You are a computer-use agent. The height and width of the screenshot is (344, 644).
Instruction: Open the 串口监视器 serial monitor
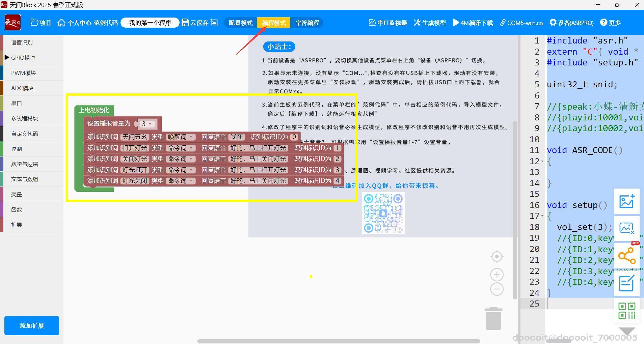(387, 23)
